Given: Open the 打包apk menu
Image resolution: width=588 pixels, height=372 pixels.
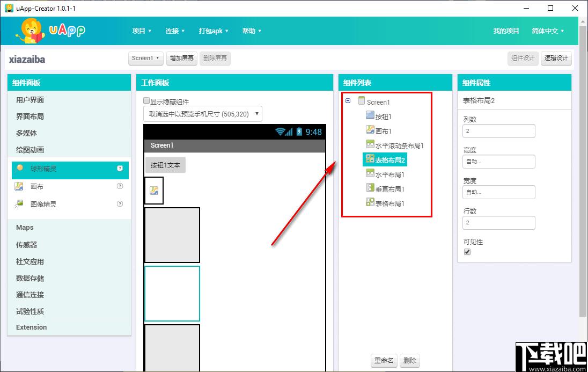Looking at the screenshot, I should pos(214,31).
